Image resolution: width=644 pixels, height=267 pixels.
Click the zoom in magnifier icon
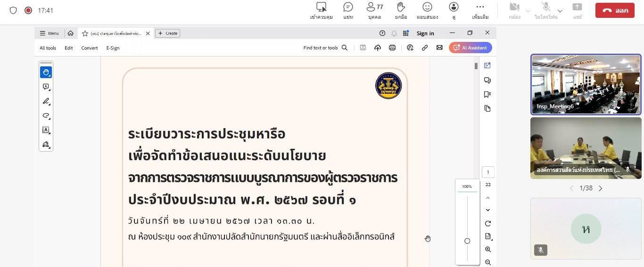(488, 250)
